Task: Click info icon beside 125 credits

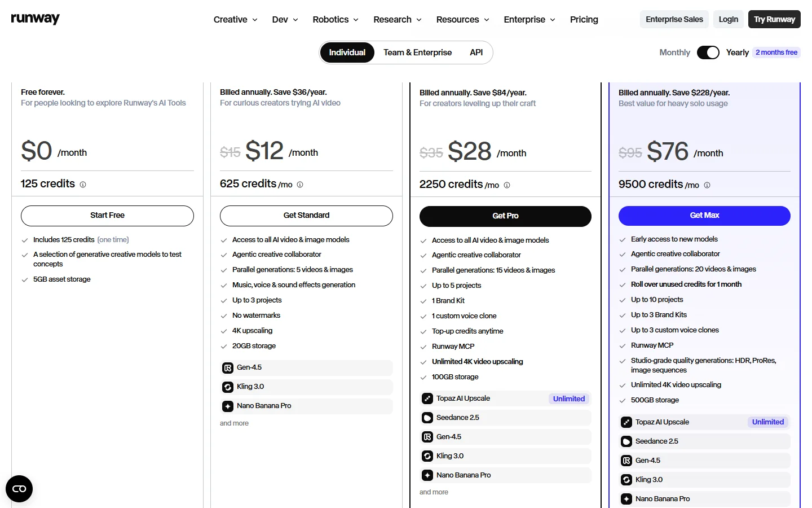Action: 83,185
